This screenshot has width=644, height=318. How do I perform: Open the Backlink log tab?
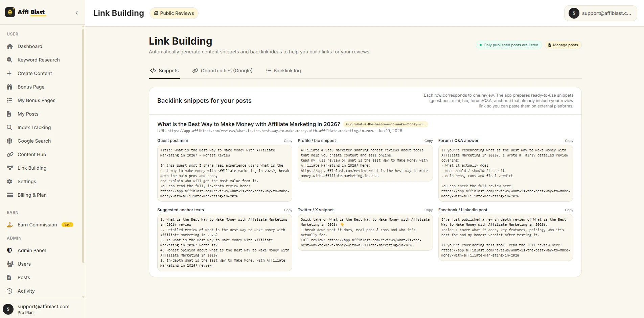coord(283,71)
